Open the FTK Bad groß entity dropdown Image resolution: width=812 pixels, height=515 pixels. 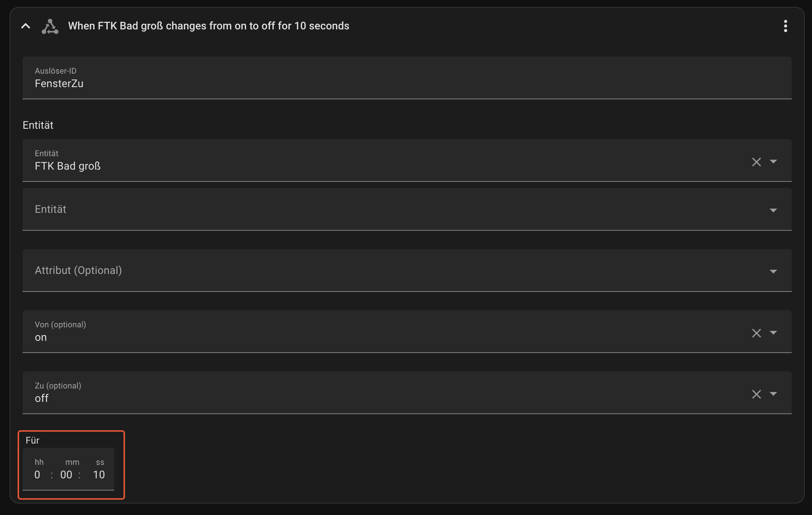[773, 162]
